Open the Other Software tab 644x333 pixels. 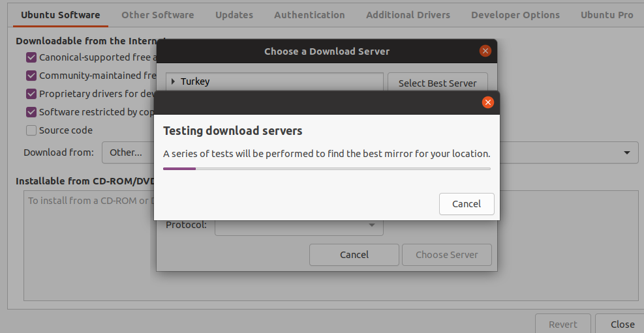tap(158, 15)
